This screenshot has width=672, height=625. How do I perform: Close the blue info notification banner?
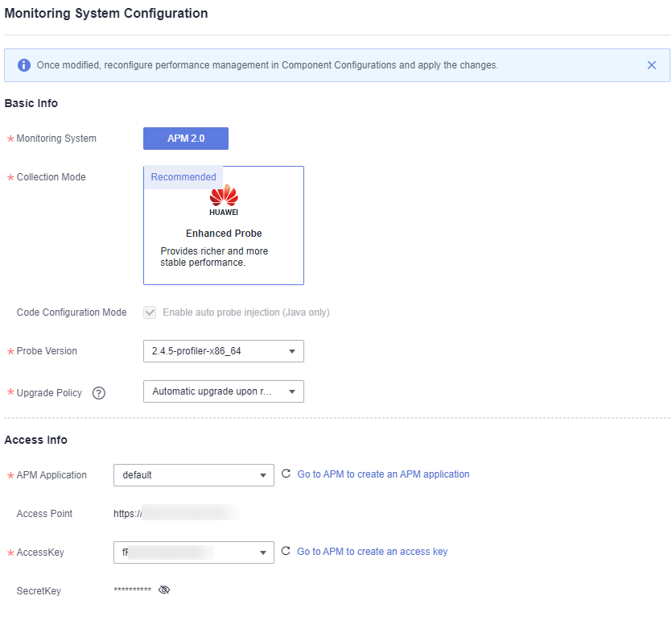click(x=652, y=65)
